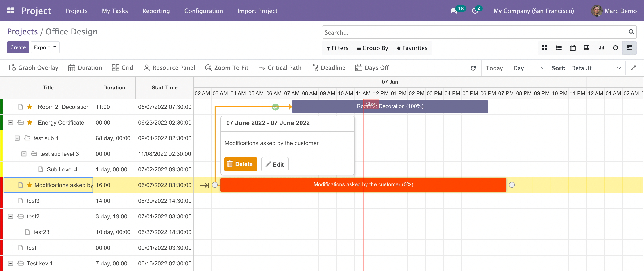The height and width of the screenshot is (271, 644).
Task: Switch to the graph chart view
Action: tap(601, 48)
